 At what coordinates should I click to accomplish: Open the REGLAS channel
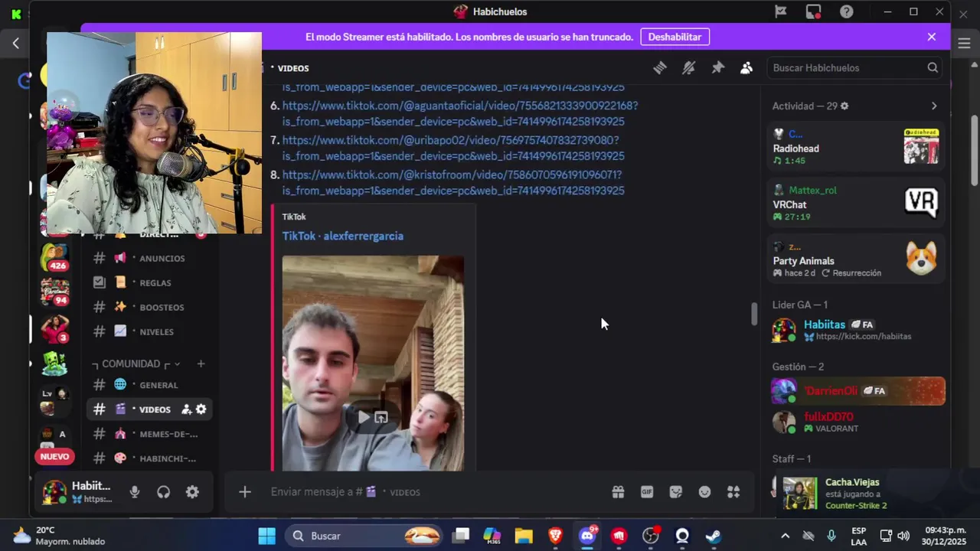149,282
